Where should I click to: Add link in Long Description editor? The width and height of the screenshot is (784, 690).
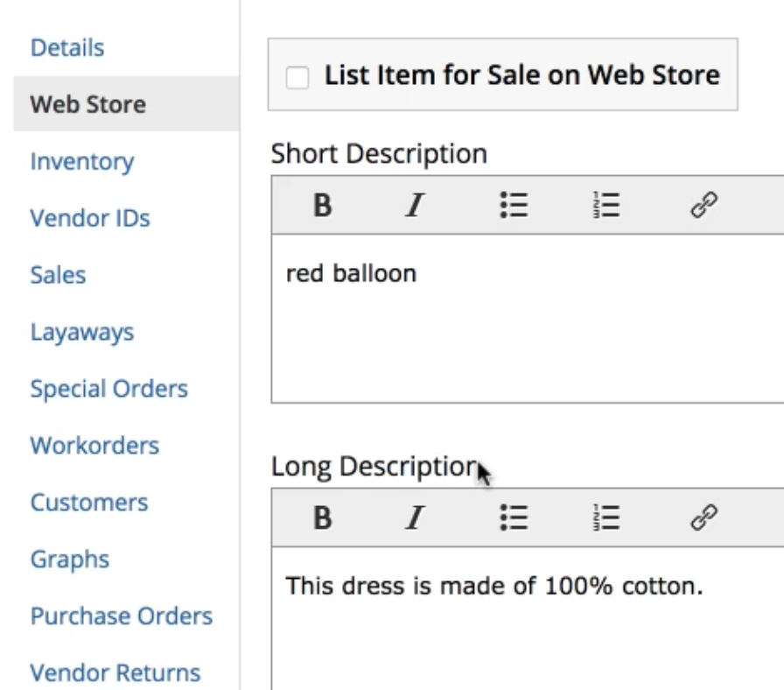pos(703,518)
